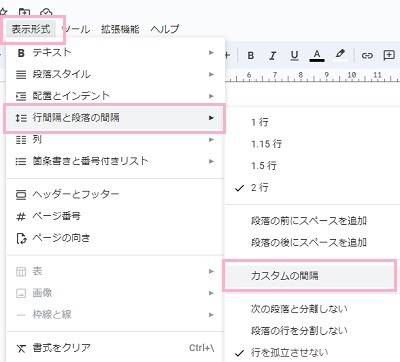Choose 段落の前にスペースを追加

[x=313, y=221]
